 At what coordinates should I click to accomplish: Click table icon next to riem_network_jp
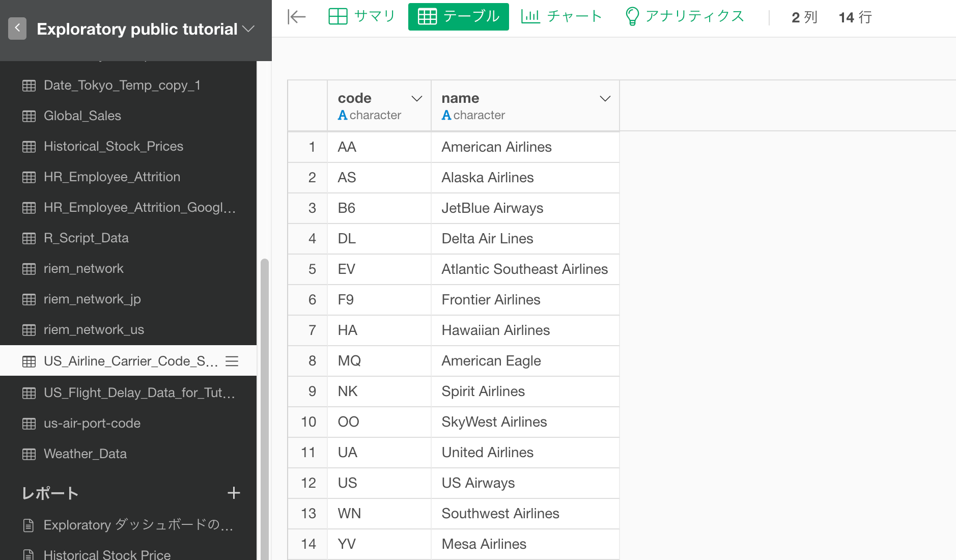pyautogui.click(x=29, y=299)
